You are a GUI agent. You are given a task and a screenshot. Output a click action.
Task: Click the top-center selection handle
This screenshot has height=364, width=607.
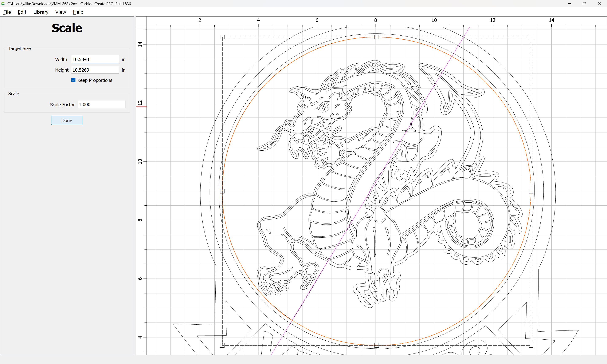coord(377,37)
